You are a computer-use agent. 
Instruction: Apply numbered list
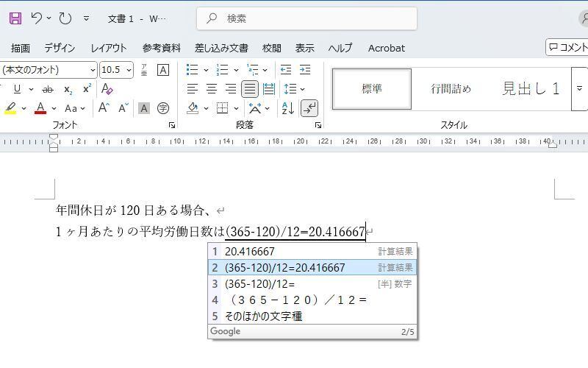click(223, 70)
